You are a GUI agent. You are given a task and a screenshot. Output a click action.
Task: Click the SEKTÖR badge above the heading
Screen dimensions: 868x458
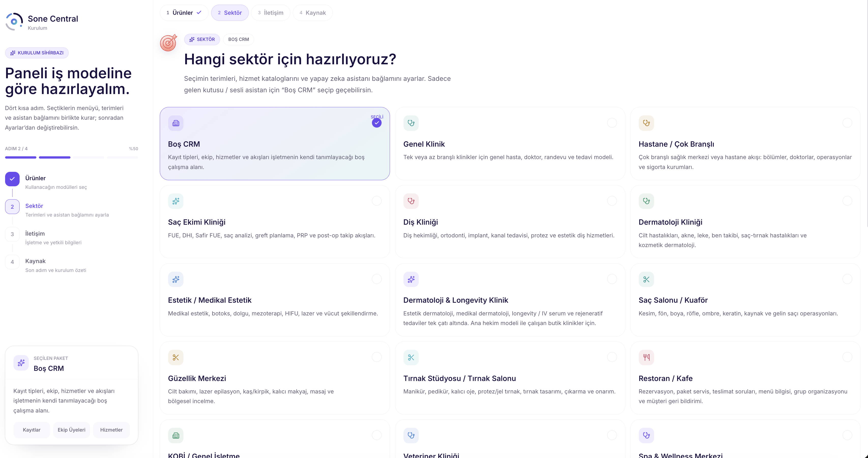202,39
